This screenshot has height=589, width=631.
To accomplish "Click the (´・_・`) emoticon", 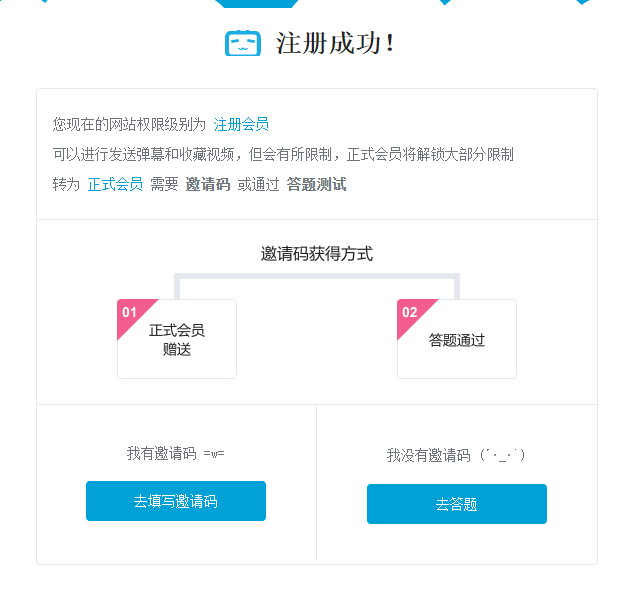I will click(x=502, y=456).
